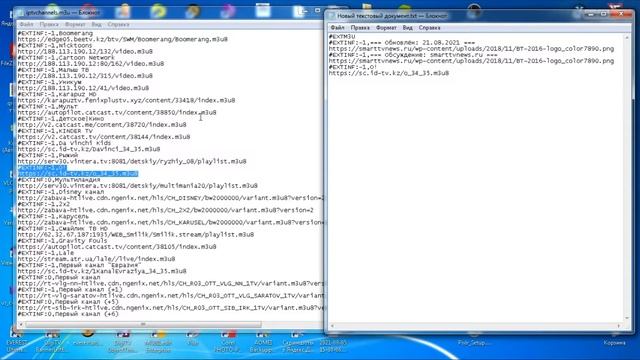Click the stream.atr.ua/lale URL line
Image resolution: width=640 pixels, height=360 pixels.
click(x=96, y=259)
